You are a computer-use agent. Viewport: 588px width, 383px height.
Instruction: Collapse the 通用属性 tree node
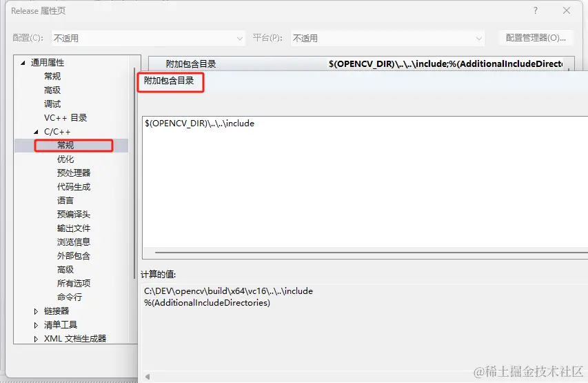coord(23,63)
